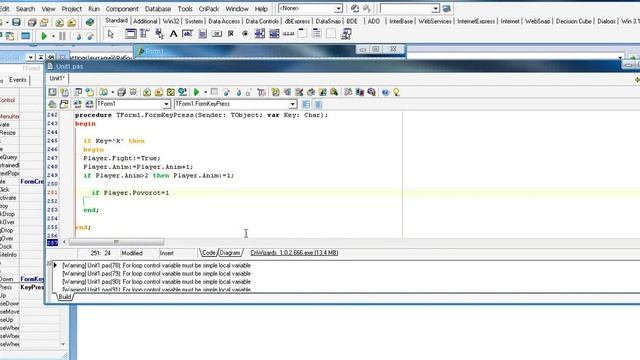
Task: Switch to the Dialogs palette tab
Action: point(606,21)
